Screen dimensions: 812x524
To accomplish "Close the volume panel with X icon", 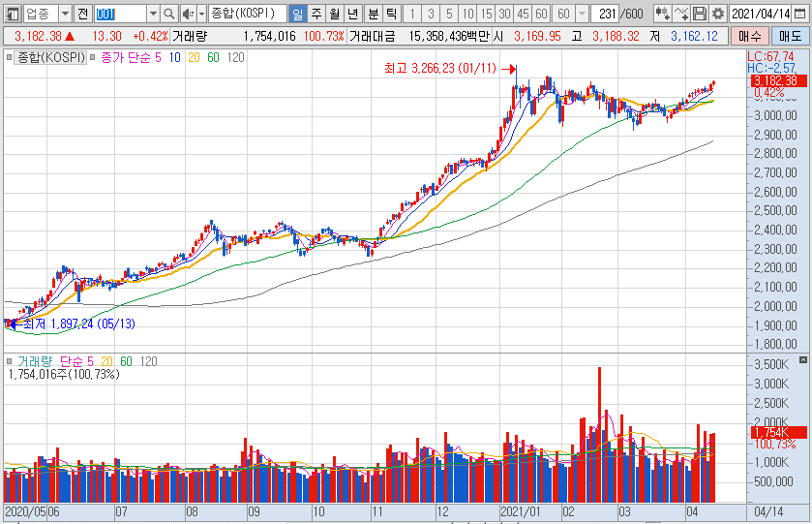I will pyautogui.click(x=803, y=359).
